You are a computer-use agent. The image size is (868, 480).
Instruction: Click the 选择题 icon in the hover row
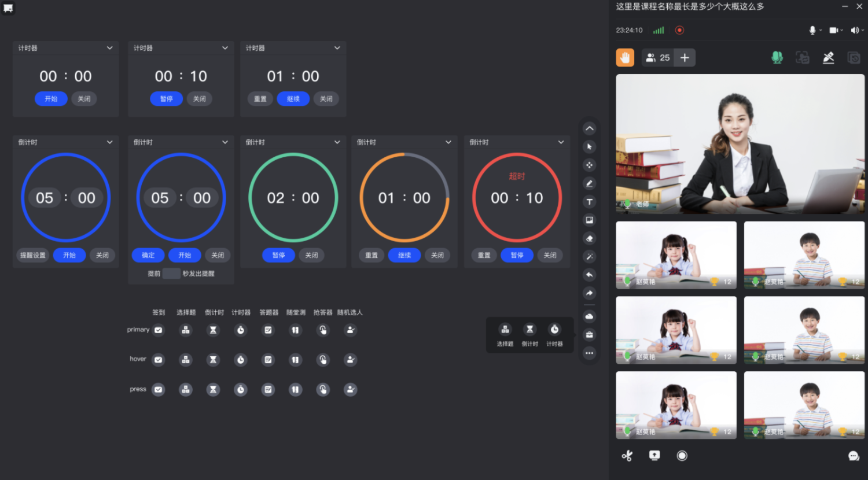186,360
